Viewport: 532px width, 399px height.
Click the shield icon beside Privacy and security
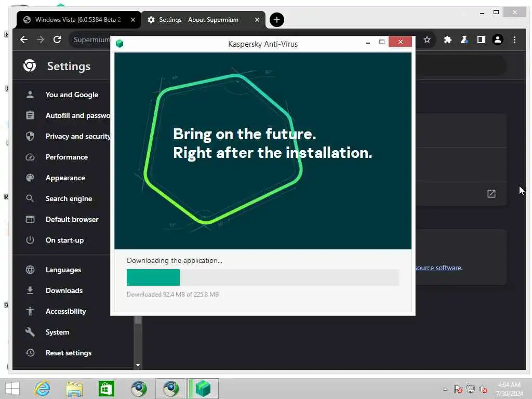[x=30, y=136]
